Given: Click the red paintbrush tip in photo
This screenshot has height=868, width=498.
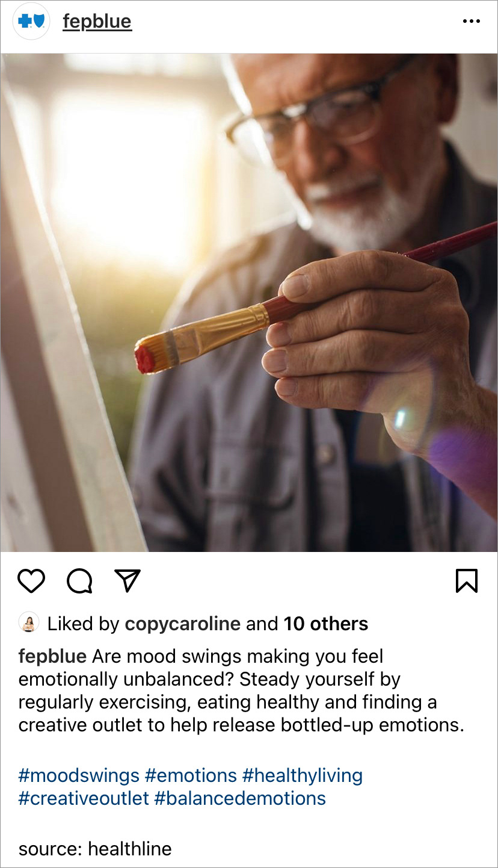Looking at the screenshot, I should (145, 359).
